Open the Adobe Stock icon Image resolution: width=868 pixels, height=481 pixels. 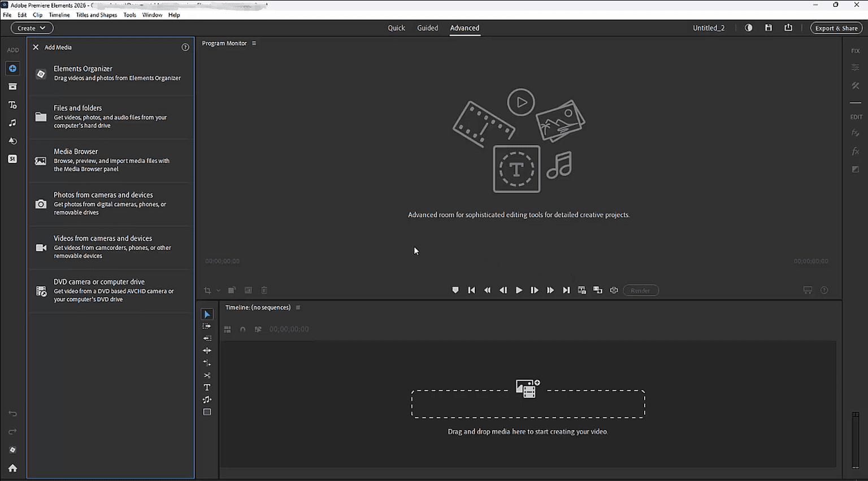tap(12, 159)
